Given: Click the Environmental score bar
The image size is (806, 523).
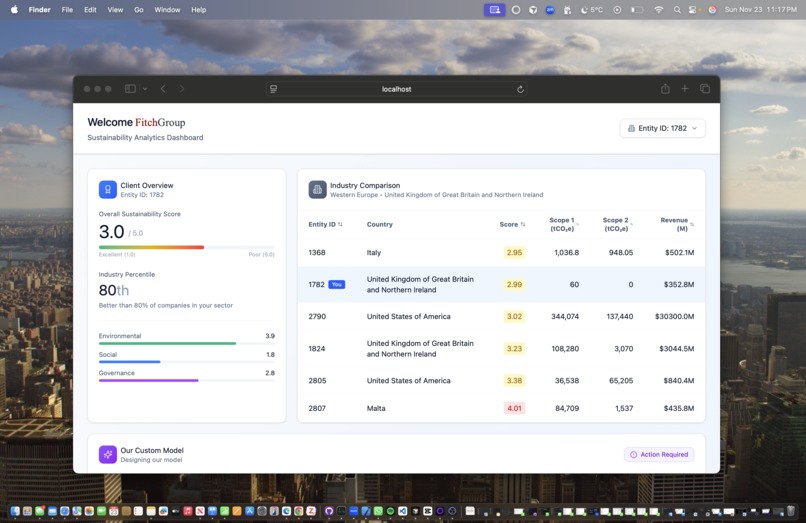Looking at the screenshot, I should (x=187, y=343).
